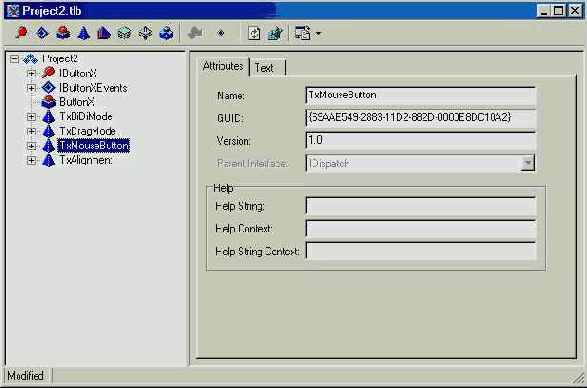Screen dimensions: 587x388
Task: Switch to the Attributes tab
Action: click(223, 67)
